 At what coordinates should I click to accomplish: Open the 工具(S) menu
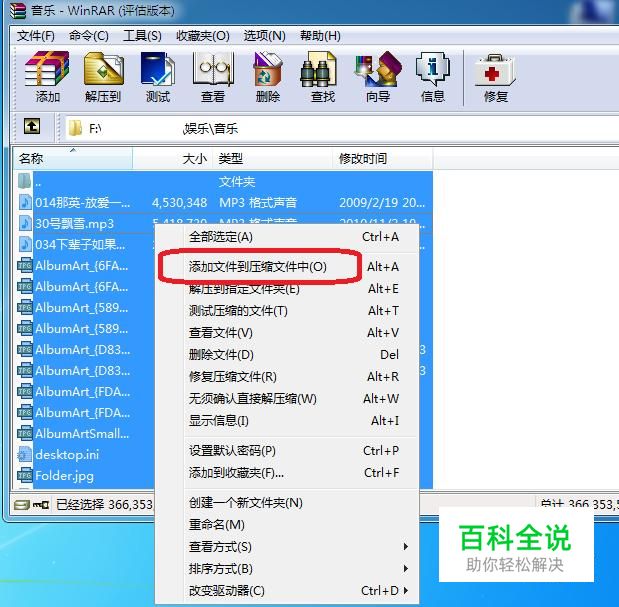point(142,36)
